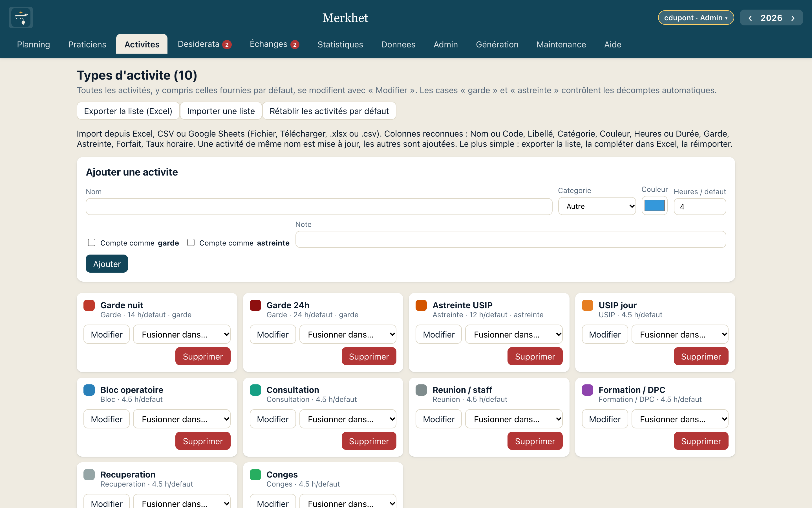The height and width of the screenshot is (508, 812).
Task: Switch to Planning tab
Action: (x=34, y=44)
